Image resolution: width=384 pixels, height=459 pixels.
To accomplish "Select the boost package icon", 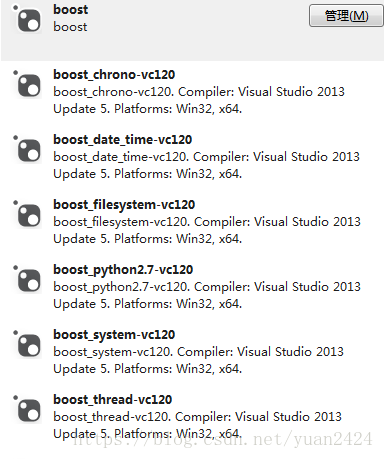I will (x=27, y=19).
